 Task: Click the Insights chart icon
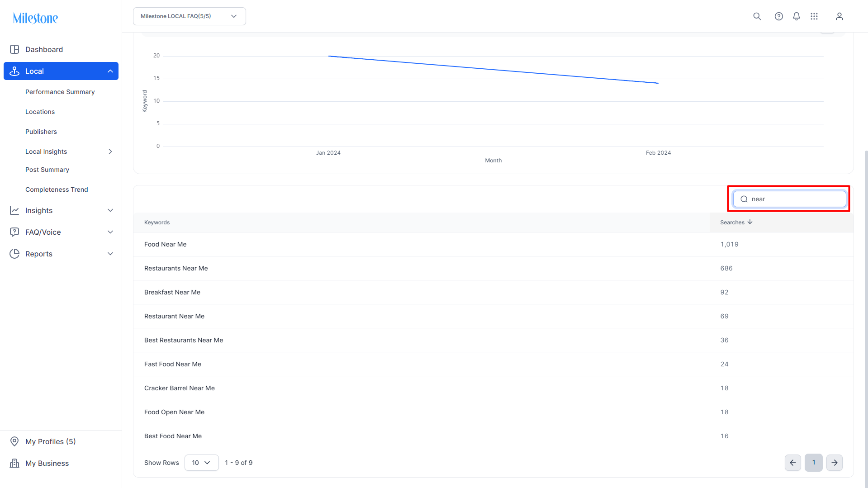pyautogui.click(x=14, y=210)
